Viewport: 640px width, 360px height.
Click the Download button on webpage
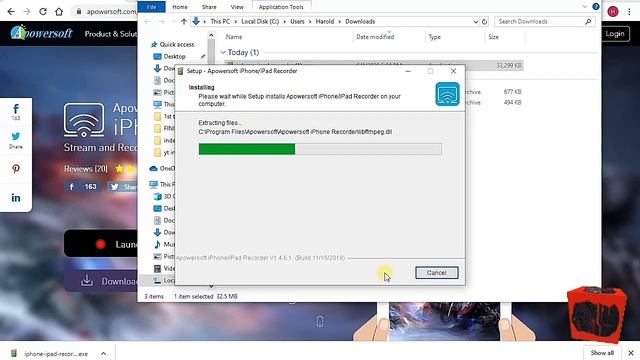(x=101, y=281)
